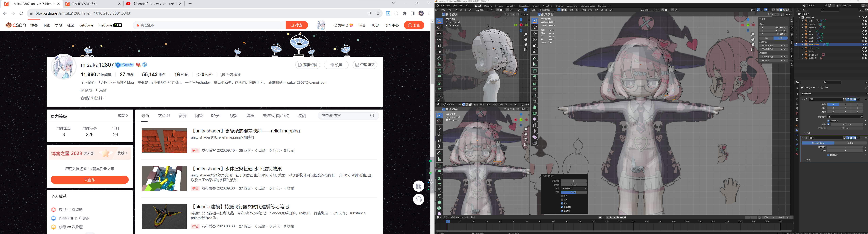The width and height of the screenshot is (868, 234).
Task: Open the 选项 dropdown in top-left viewport
Action: [524, 14]
